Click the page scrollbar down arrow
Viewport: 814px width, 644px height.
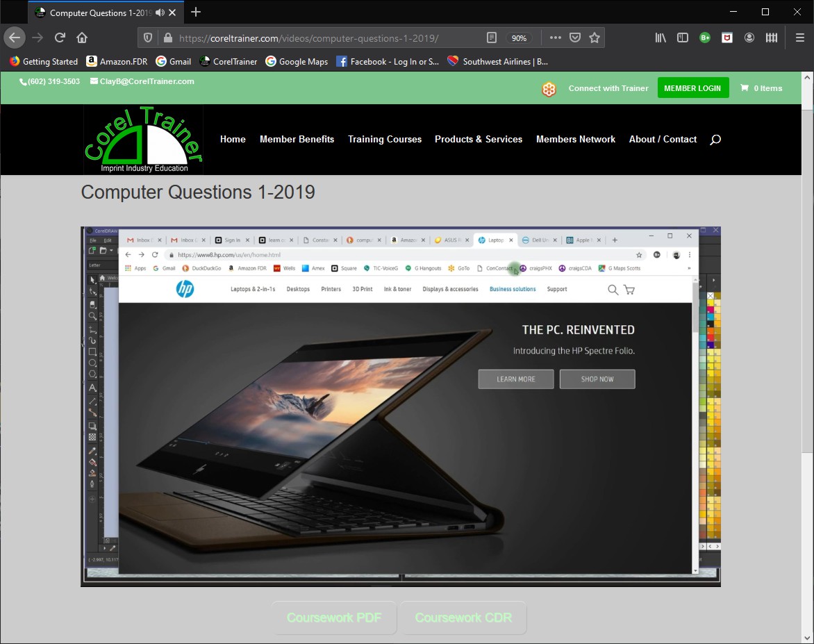point(807,638)
